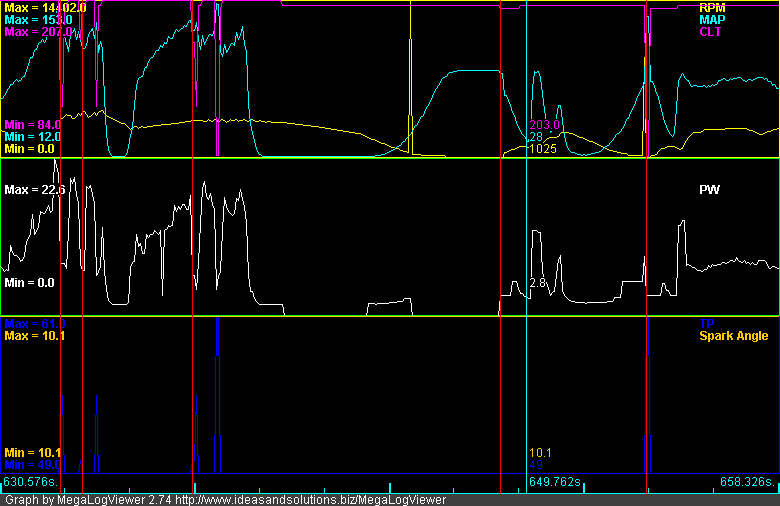Viewport: 780px width, 506px height.
Task: Click the Min = 12.0 MAP label
Action: (32, 136)
